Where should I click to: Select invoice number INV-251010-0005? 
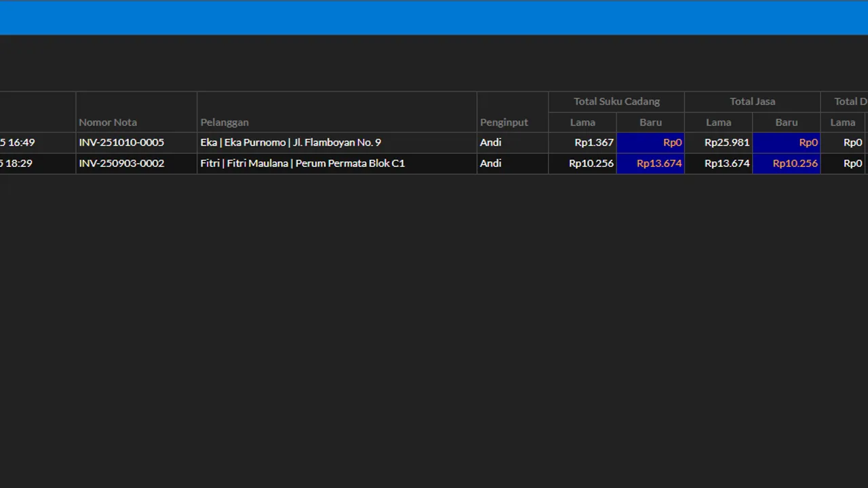click(x=136, y=143)
